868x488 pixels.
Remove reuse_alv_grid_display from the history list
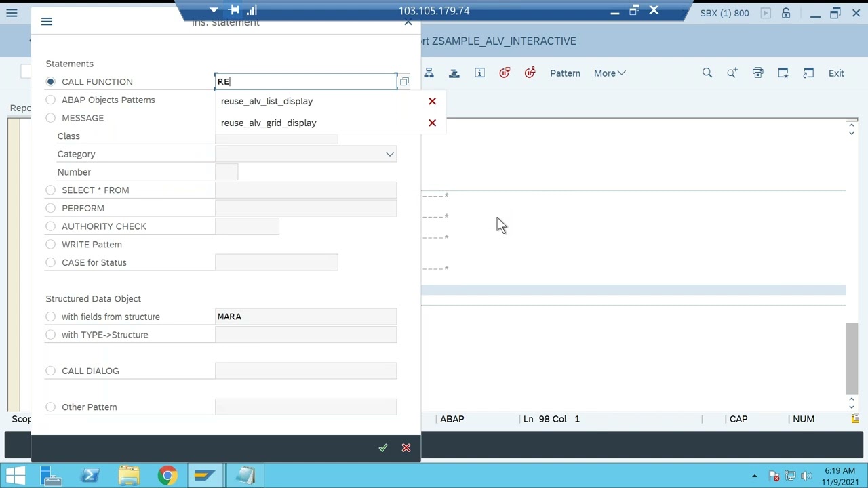coord(432,123)
